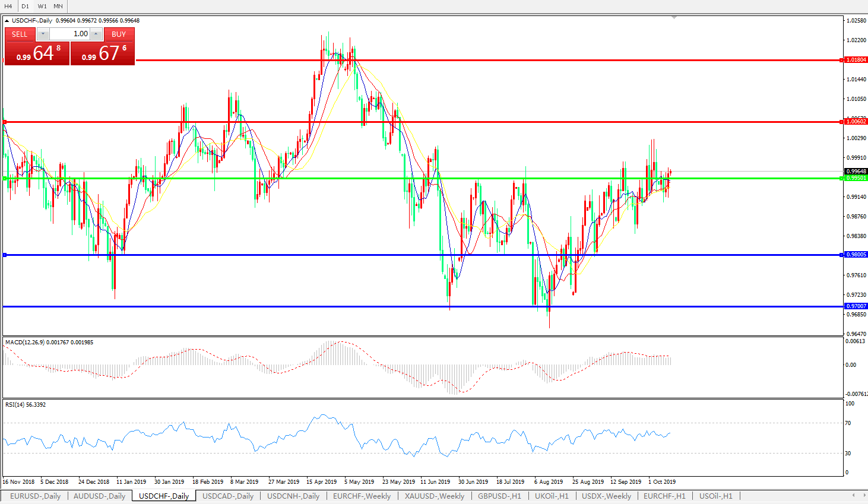Open the EURUSD Daily chart tab
The width and height of the screenshot is (868, 504).
pos(35,496)
